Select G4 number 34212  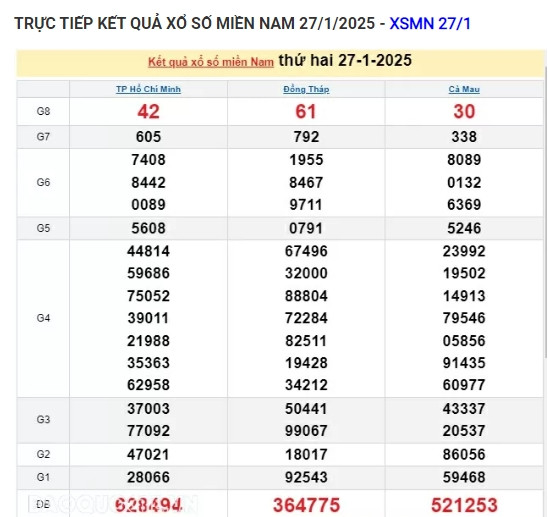(306, 385)
